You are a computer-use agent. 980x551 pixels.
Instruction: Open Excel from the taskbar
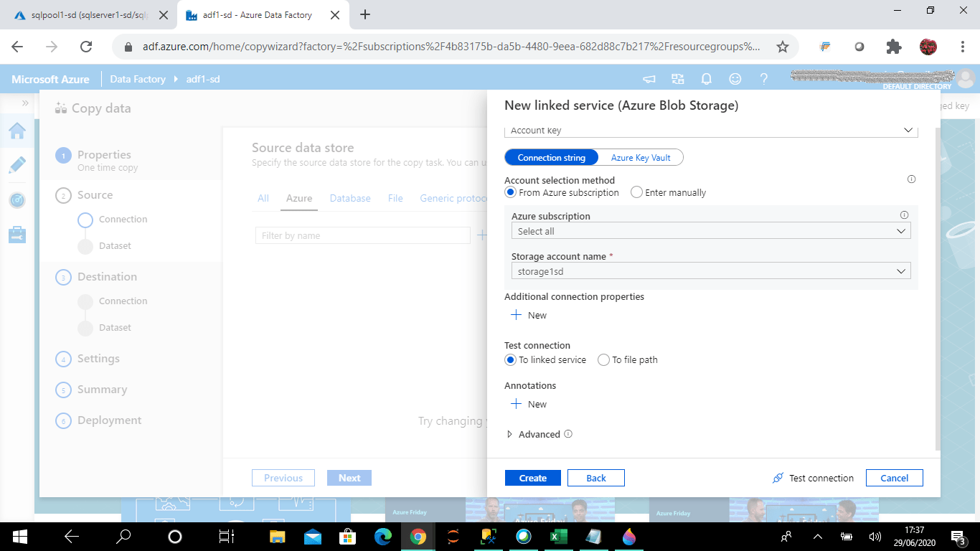tap(558, 536)
